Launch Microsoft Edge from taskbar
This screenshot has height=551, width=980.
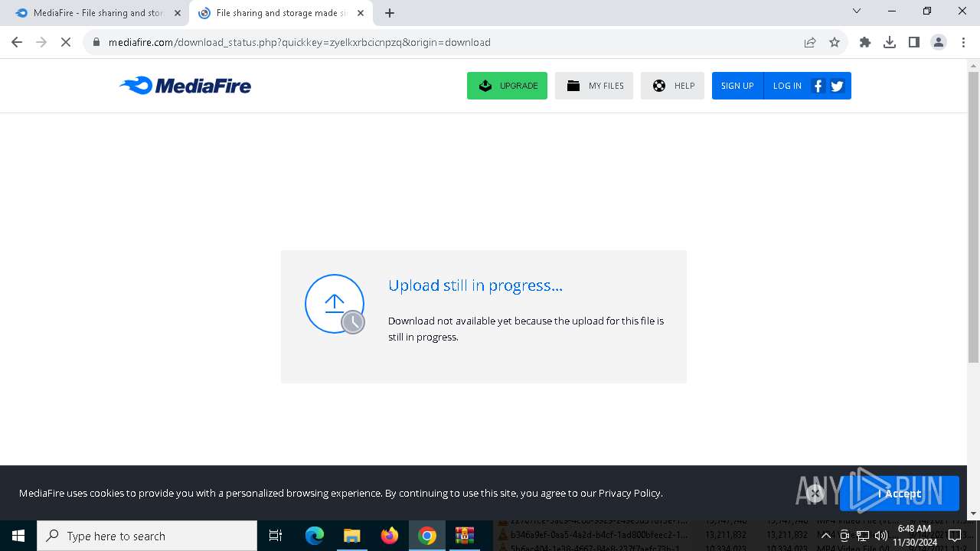click(x=315, y=536)
